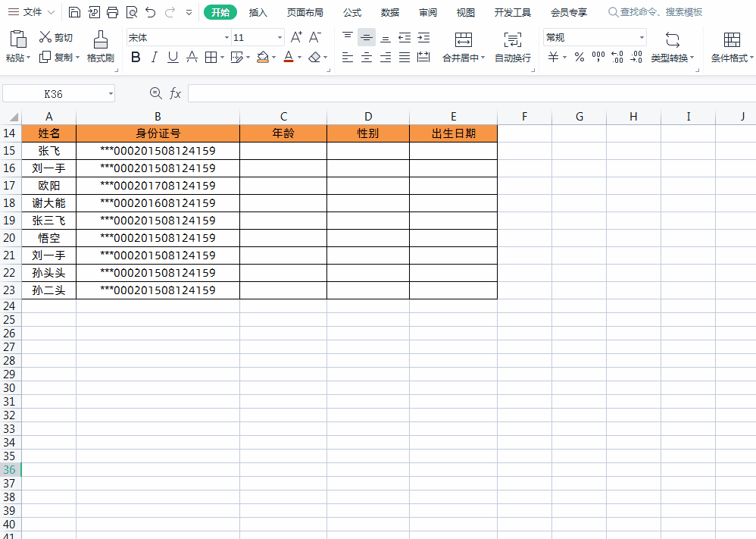Toggle Bold formatting

coord(136,58)
